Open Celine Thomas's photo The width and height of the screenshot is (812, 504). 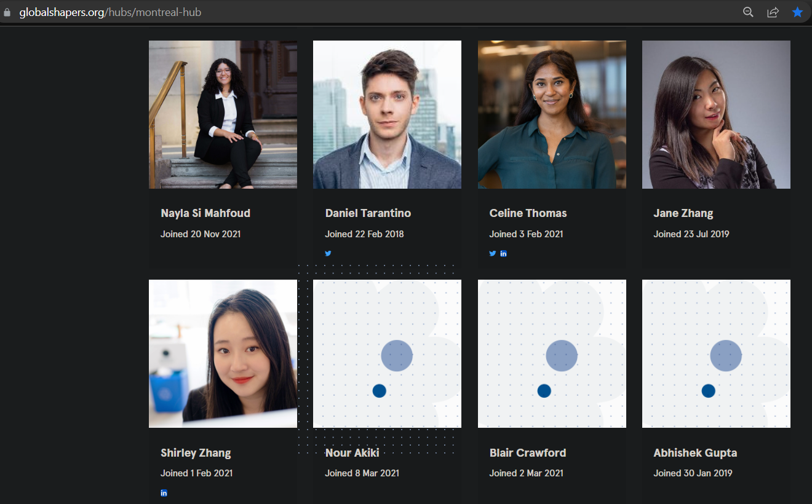(552, 114)
